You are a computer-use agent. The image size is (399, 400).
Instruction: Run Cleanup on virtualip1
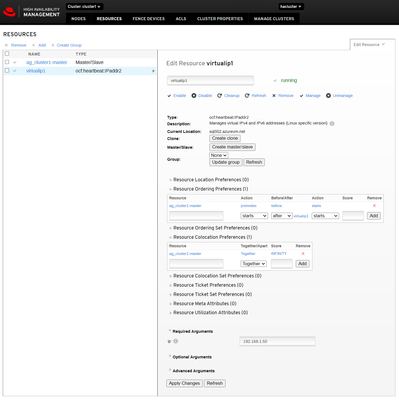point(228,96)
